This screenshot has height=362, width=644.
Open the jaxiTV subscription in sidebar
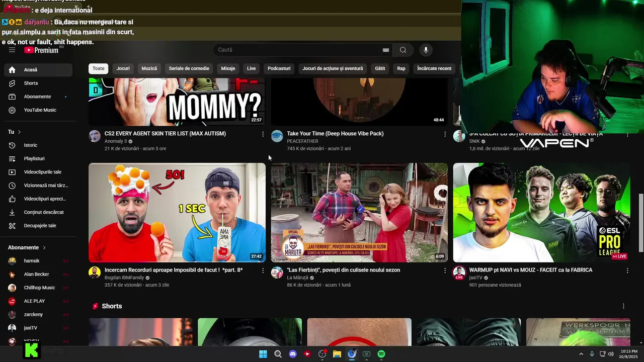click(38, 328)
